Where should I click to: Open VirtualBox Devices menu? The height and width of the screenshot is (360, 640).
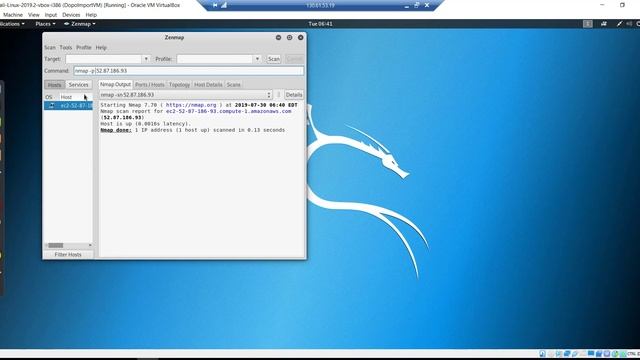71,15
